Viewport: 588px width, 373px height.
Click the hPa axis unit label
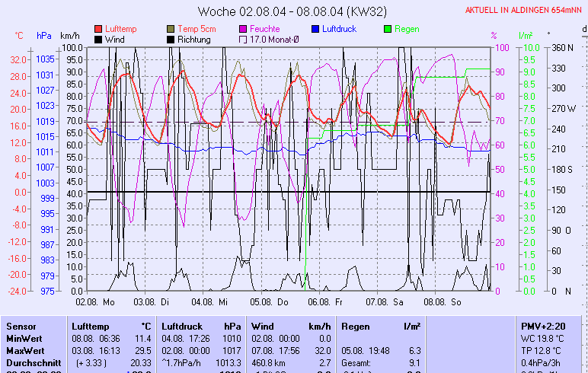point(44,36)
